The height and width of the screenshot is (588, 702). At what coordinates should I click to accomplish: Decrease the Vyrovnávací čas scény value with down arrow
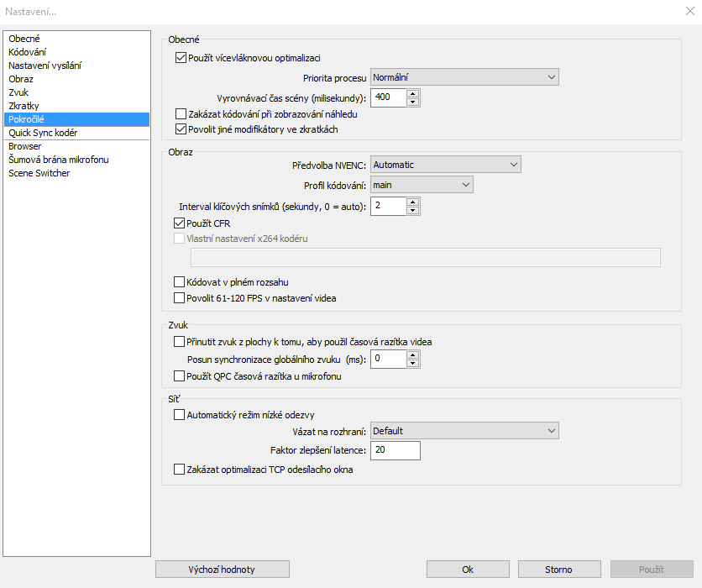click(412, 102)
